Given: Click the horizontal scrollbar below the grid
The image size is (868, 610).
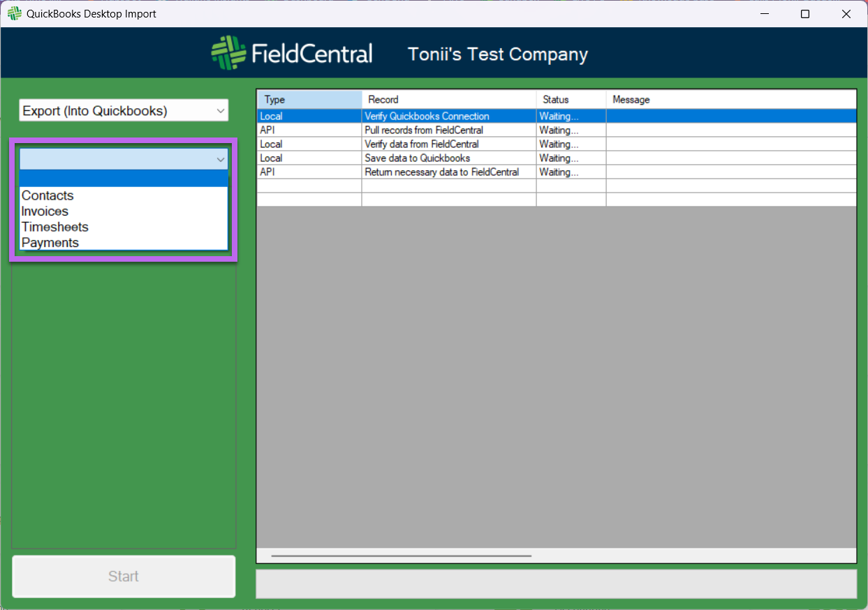Looking at the screenshot, I should 402,556.
